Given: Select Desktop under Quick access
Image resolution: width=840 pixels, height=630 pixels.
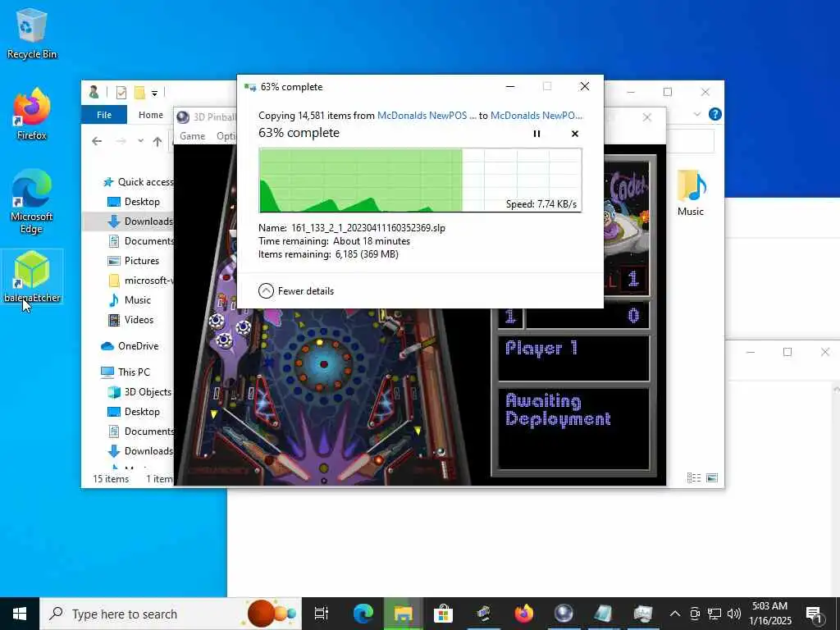Looking at the screenshot, I should tap(134, 202).
